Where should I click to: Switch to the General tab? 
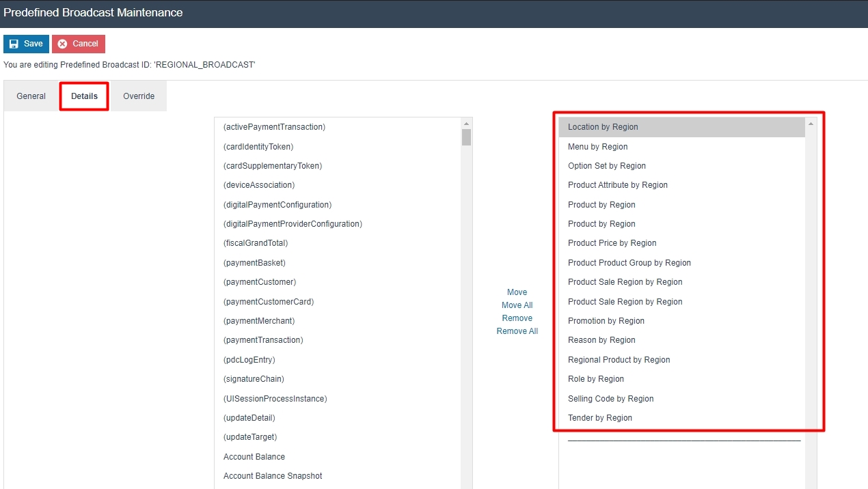[x=30, y=96]
